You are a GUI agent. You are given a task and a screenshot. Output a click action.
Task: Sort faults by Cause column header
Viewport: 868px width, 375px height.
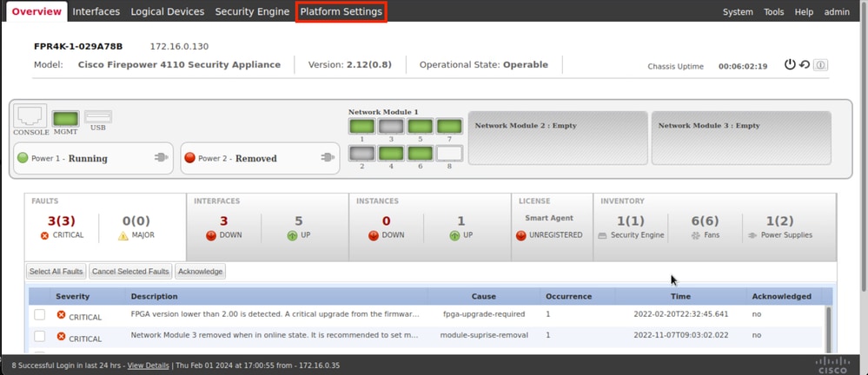[484, 297]
